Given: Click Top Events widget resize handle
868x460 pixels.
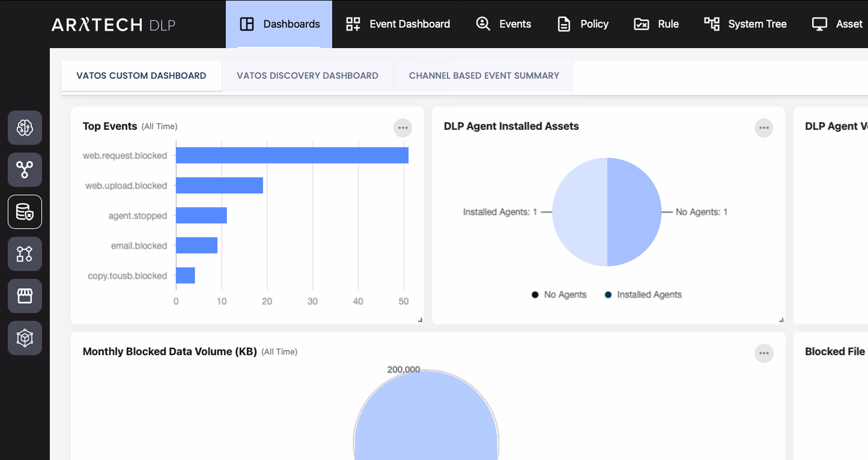Looking at the screenshot, I should pyautogui.click(x=420, y=320).
